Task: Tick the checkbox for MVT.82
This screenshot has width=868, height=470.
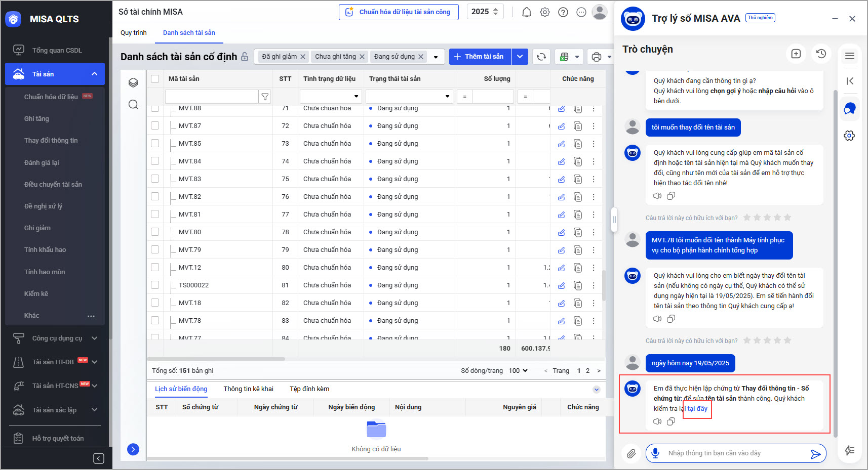Action: (x=155, y=196)
